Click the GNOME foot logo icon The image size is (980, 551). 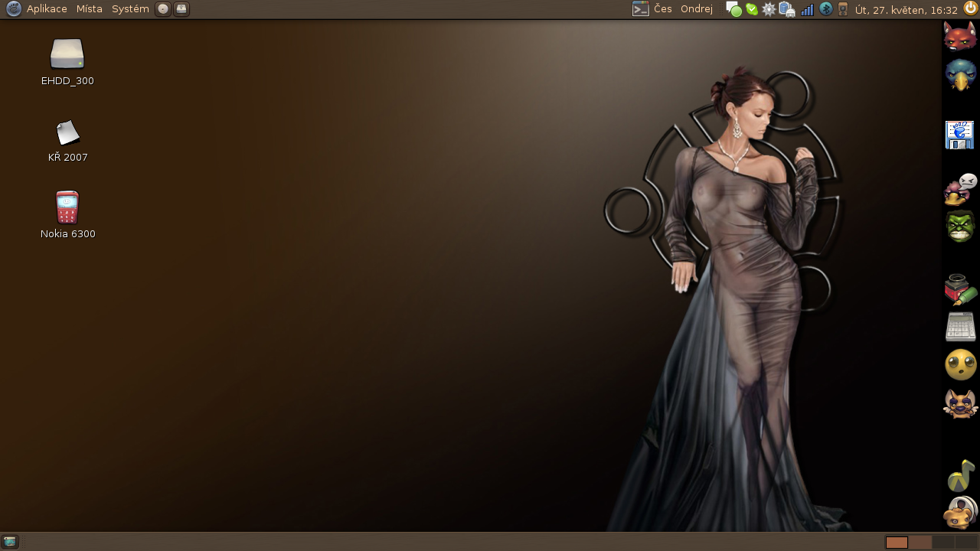(x=14, y=9)
